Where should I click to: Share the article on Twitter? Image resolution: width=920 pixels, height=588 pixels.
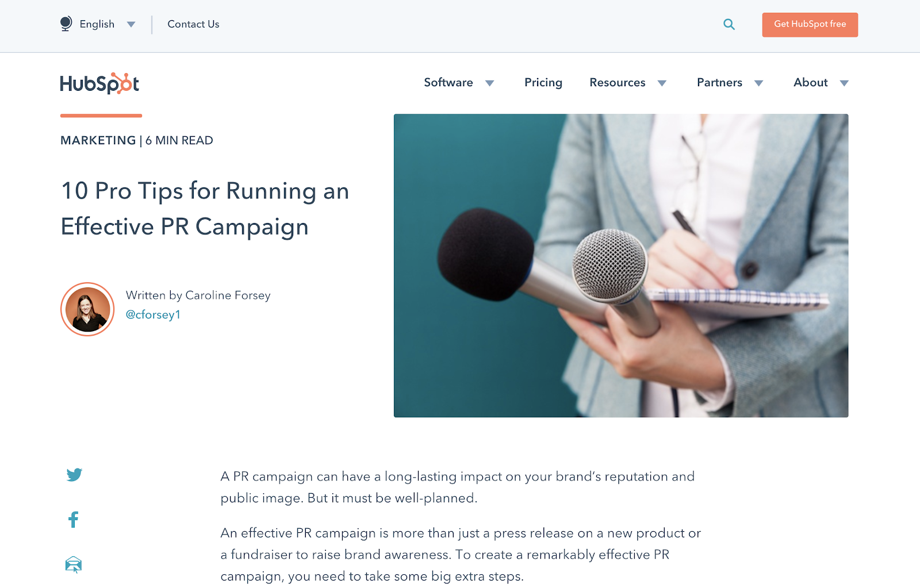coord(74,475)
